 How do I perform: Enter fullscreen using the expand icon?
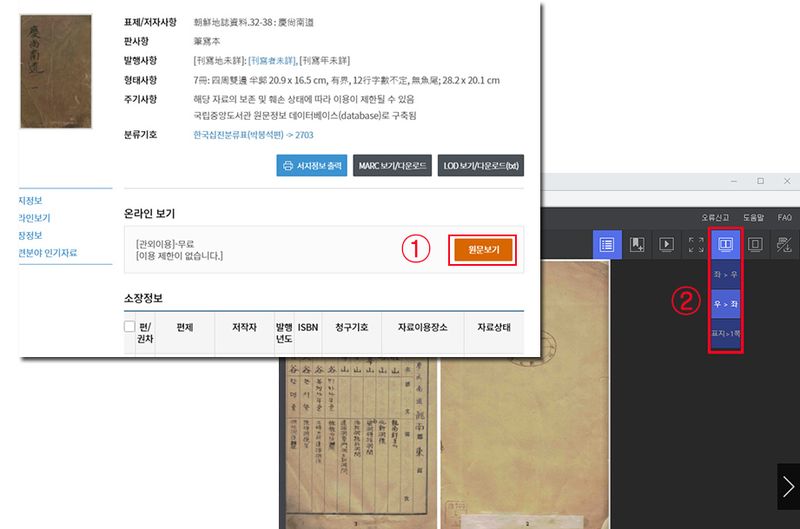(696, 244)
